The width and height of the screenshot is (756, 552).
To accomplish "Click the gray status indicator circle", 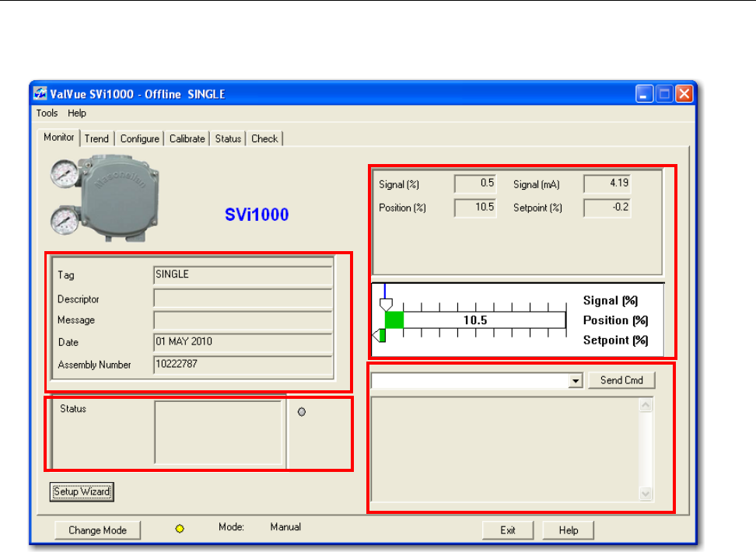I will pyautogui.click(x=302, y=412).
